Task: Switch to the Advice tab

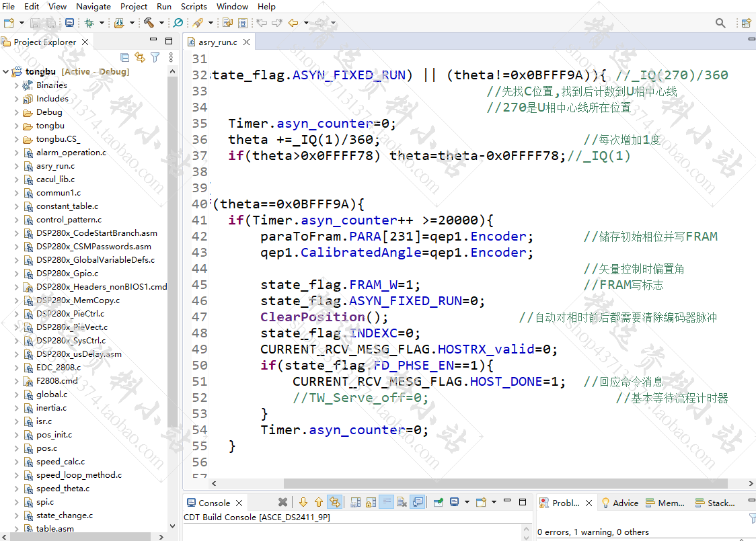Action: click(620, 503)
